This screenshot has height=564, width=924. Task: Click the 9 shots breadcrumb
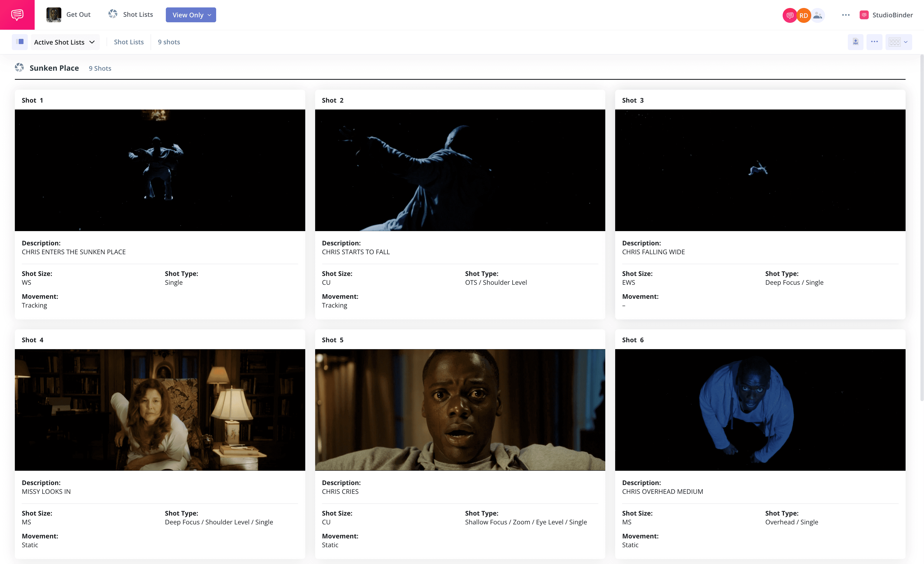[169, 42]
